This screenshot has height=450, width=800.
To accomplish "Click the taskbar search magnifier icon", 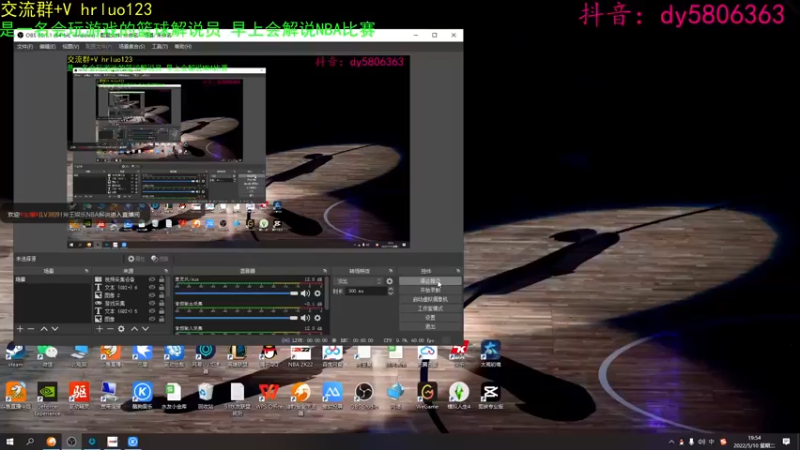I will coord(30,441).
